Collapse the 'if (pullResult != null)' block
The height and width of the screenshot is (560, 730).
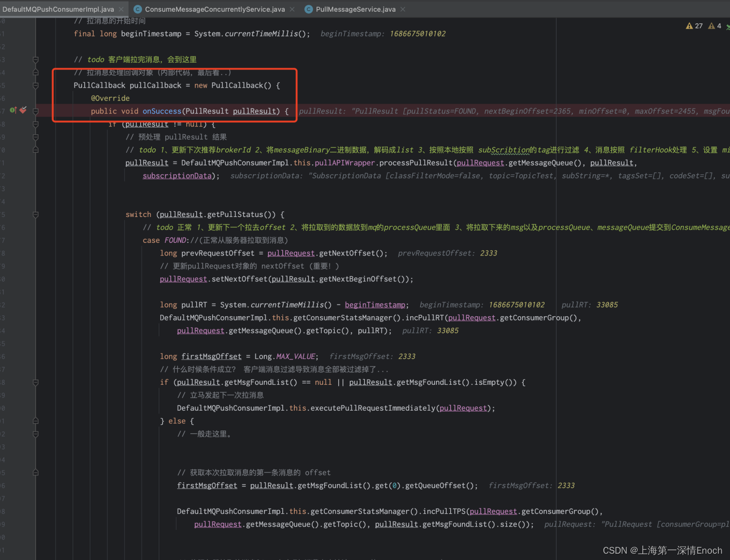[x=36, y=124]
